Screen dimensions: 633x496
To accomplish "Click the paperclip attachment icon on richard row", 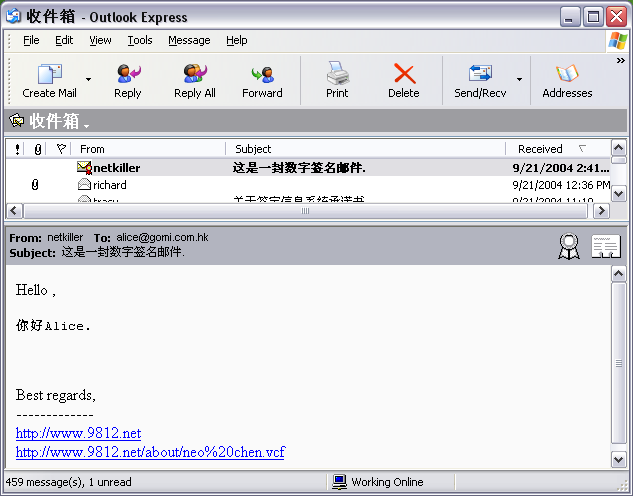I will pos(35,185).
